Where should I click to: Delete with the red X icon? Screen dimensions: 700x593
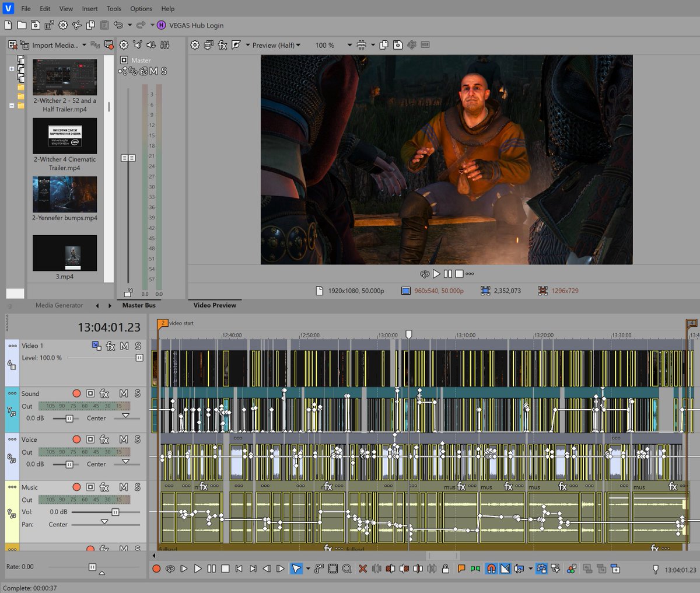(x=362, y=568)
